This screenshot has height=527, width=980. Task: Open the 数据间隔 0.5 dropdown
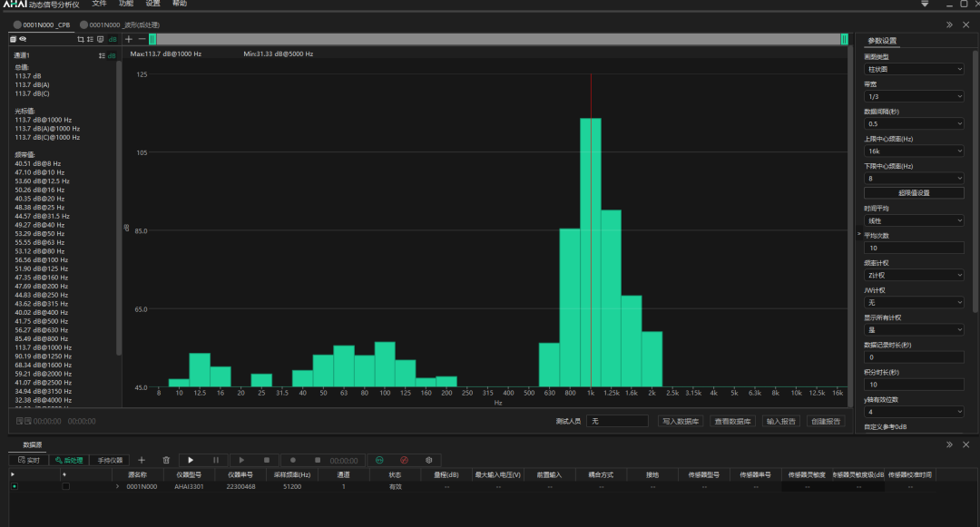tap(914, 123)
